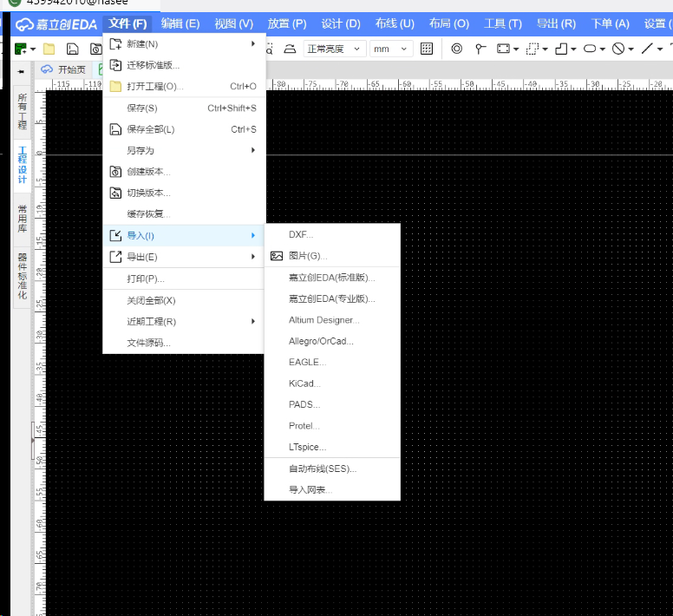Image resolution: width=673 pixels, height=616 pixels.
Task: Open the 布局 (O) menu
Action: (449, 23)
